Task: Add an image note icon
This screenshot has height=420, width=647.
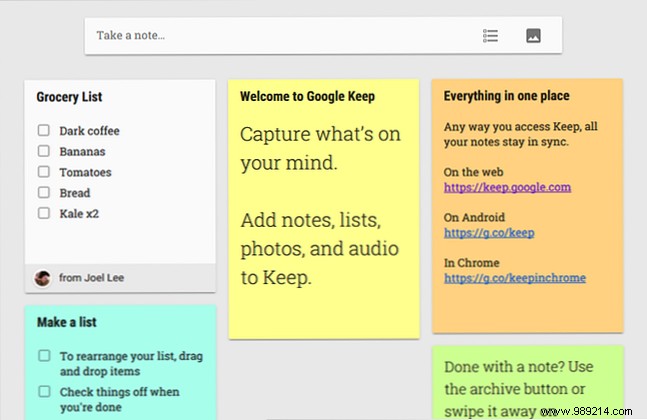Action: (x=533, y=36)
